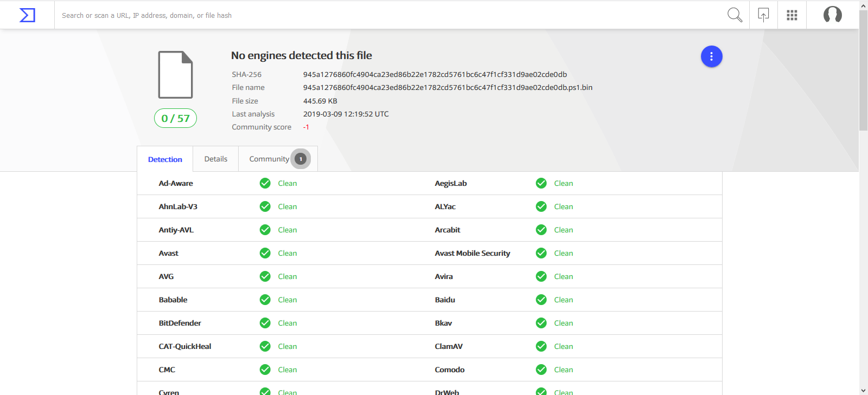Click the search magnifier icon

[x=735, y=15]
